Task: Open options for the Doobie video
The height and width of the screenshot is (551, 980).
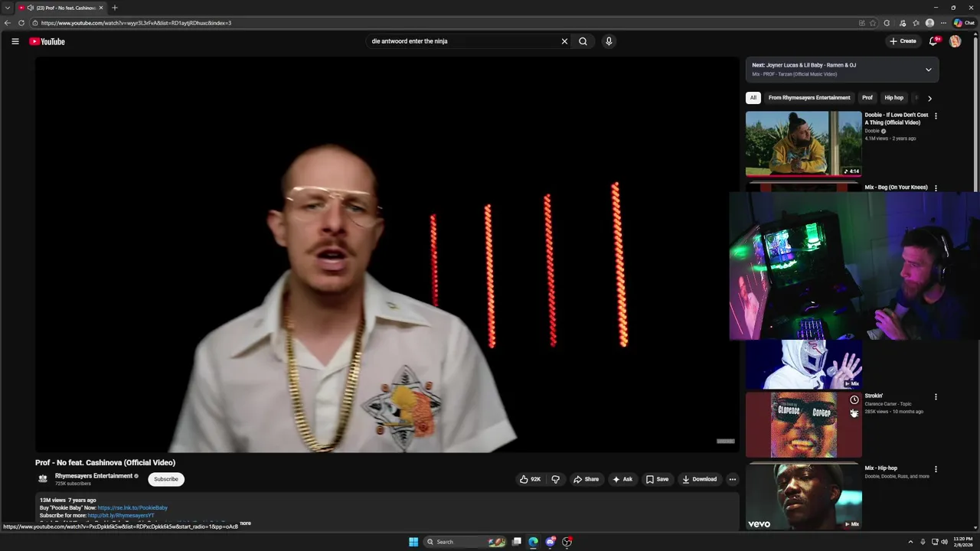Action: (936, 116)
